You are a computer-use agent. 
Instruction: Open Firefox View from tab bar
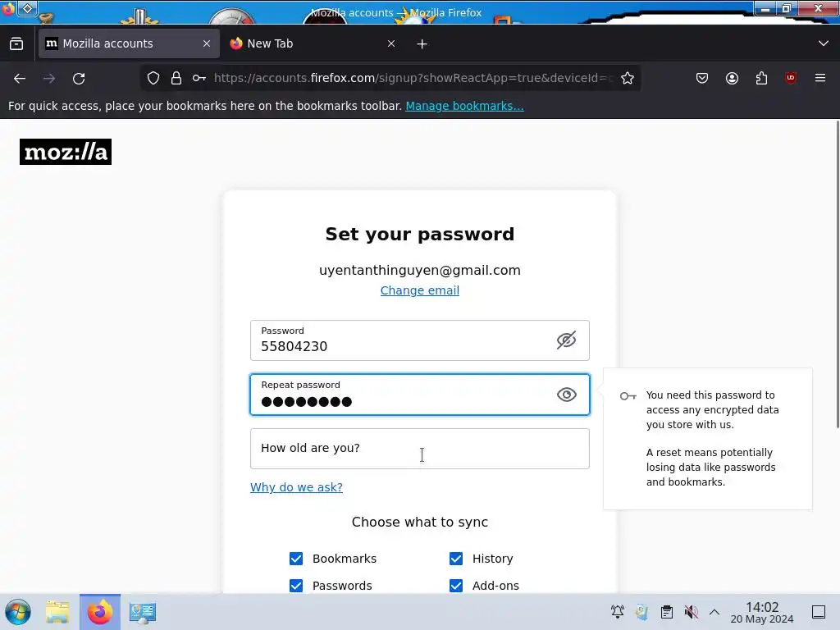coord(16,44)
